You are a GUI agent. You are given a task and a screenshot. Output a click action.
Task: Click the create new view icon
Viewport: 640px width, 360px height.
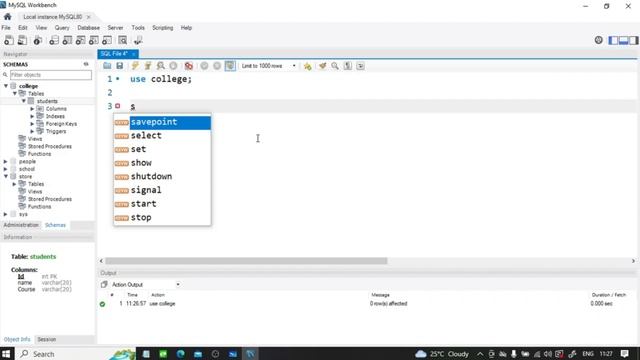pyautogui.click(x=81, y=40)
